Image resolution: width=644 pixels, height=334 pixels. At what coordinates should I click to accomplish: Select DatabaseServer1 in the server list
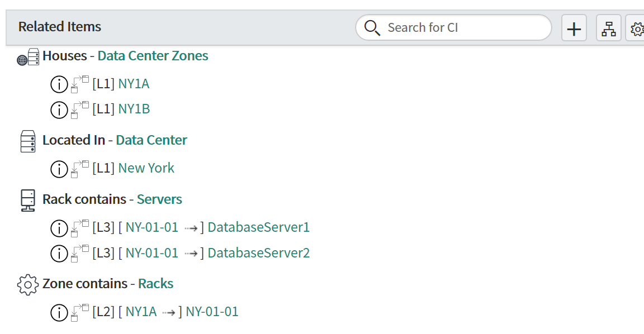click(x=259, y=227)
